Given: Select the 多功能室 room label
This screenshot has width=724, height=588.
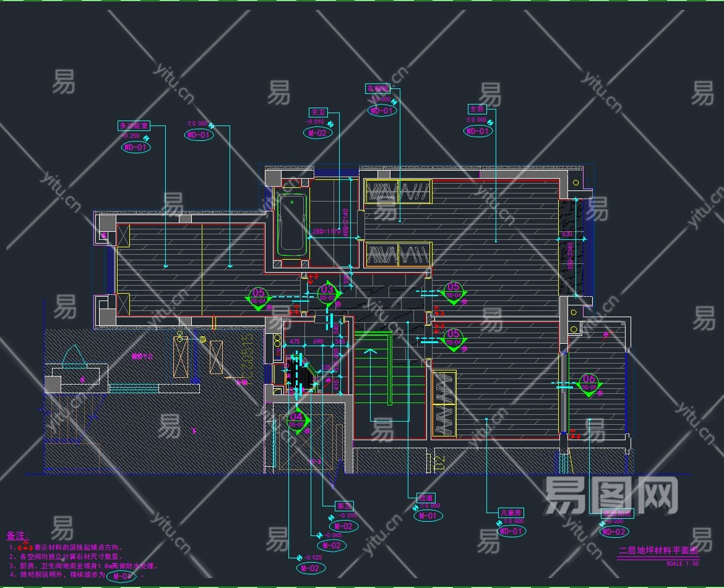Looking at the screenshot, I should coord(134,126).
